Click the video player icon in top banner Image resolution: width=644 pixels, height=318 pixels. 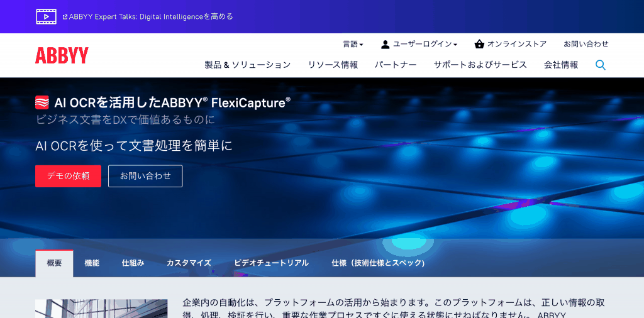tap(46, 16)
